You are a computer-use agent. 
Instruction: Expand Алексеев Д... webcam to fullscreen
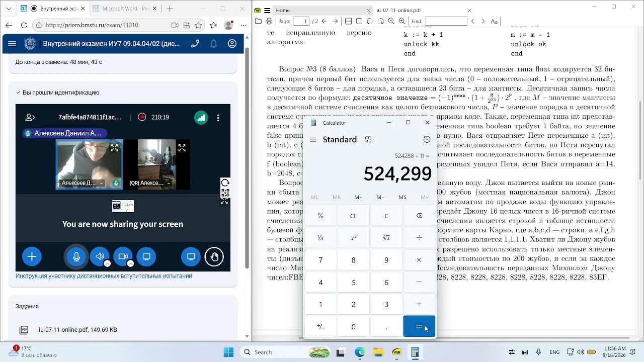click(x=114, y=148)
